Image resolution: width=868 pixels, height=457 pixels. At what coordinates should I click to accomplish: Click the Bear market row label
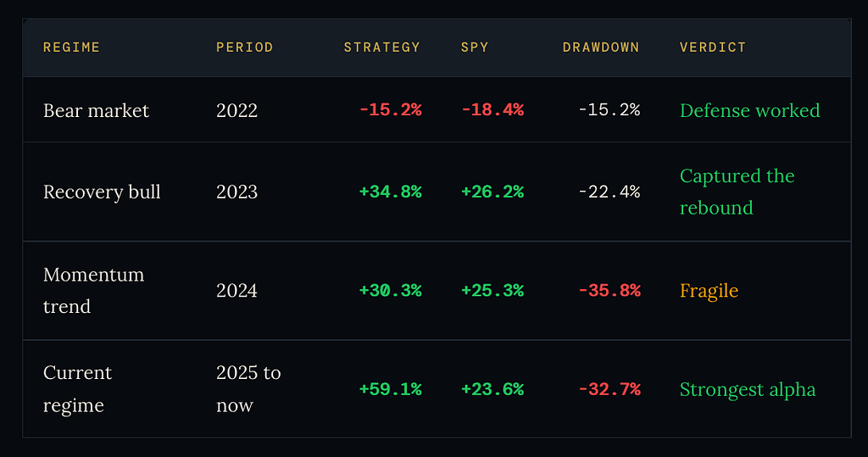(97, 111)
